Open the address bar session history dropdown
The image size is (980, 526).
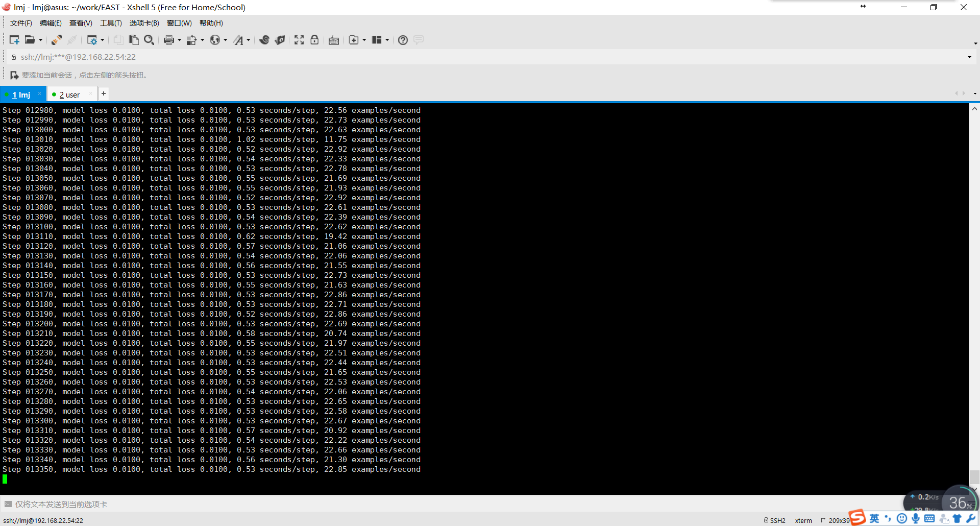tap(969, 57)
